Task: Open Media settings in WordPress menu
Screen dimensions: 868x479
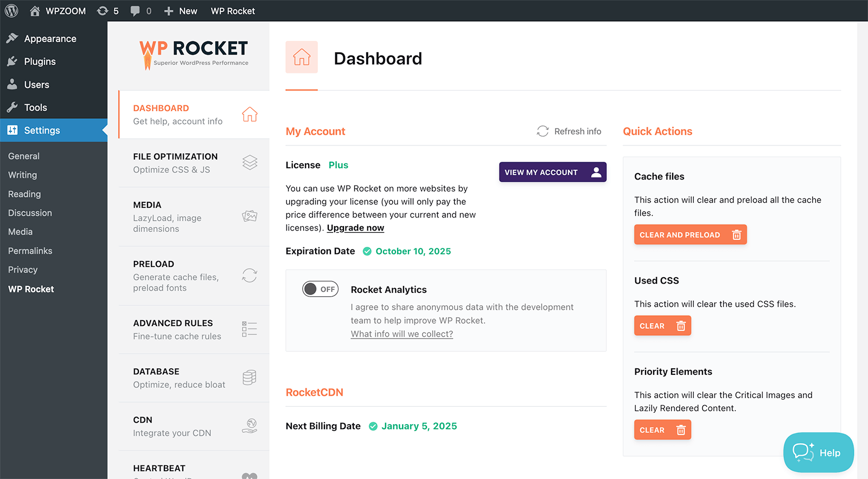Action: pos(21,232)
